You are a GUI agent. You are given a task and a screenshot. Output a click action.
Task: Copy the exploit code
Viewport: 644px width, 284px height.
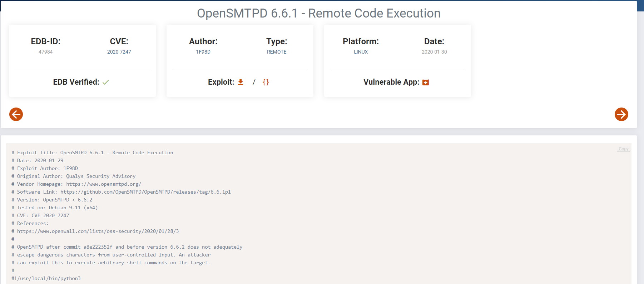[x=624, y=149]
